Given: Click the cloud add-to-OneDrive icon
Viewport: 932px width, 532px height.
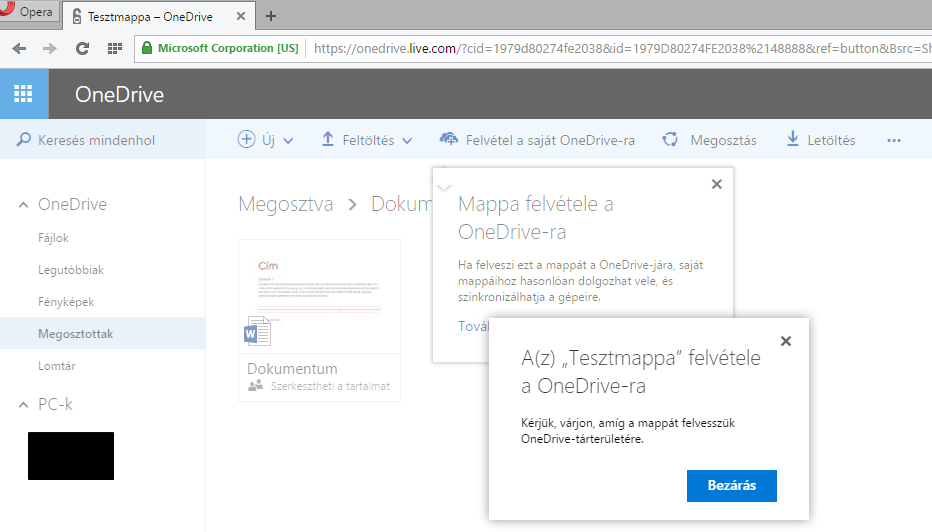Looking at the screenshot, I should click(x=449, y=139).
